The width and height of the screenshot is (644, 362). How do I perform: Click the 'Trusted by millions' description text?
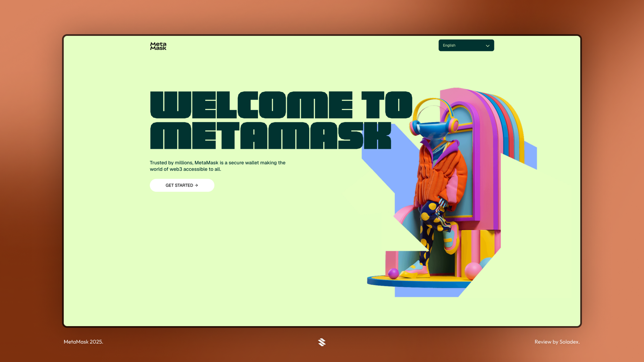tap(217, 166)
